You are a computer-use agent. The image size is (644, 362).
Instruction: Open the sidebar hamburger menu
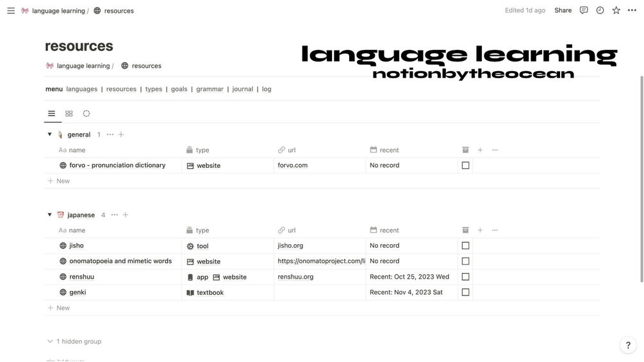point(11,11)
